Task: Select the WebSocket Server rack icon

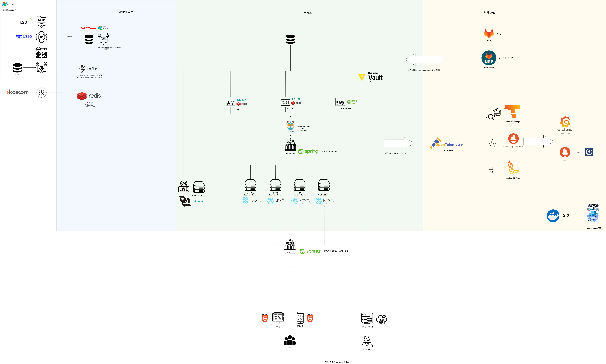Action: point(199,187)
